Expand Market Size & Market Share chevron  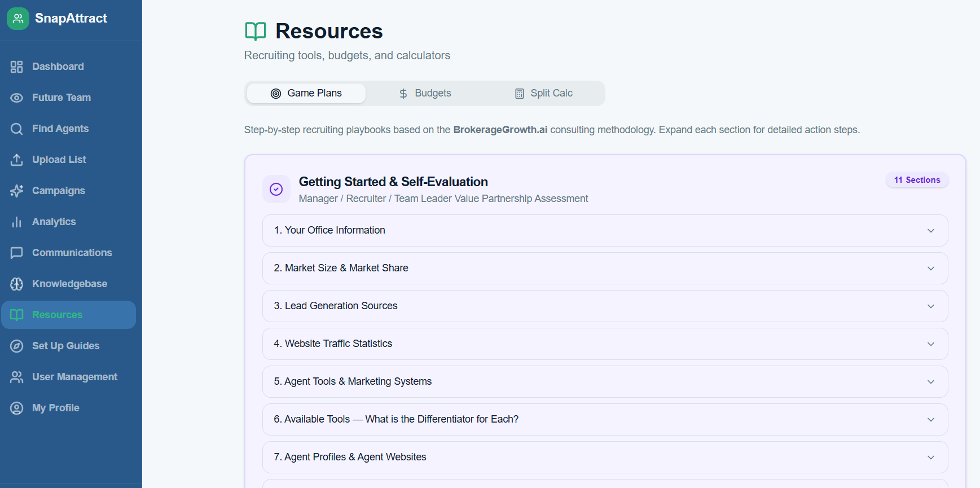931,269
